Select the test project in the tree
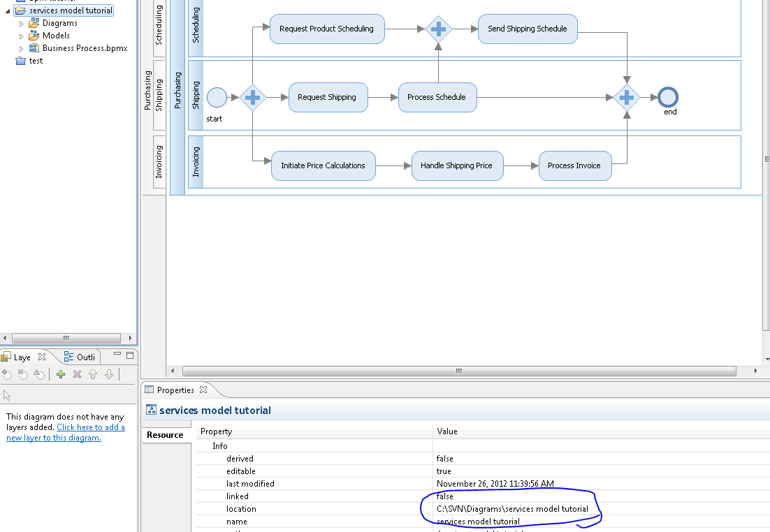770x532 pixels. click(36, 61)
